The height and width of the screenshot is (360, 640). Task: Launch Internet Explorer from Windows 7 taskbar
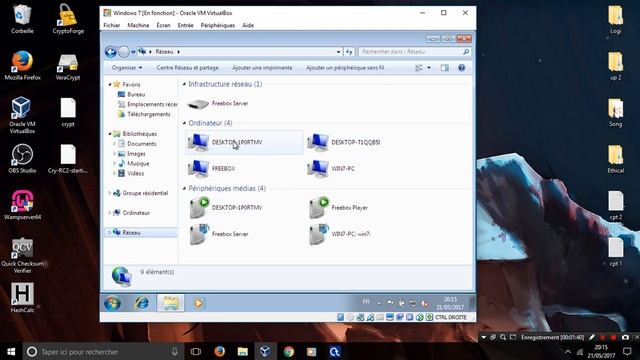click(x=142, y=303)
